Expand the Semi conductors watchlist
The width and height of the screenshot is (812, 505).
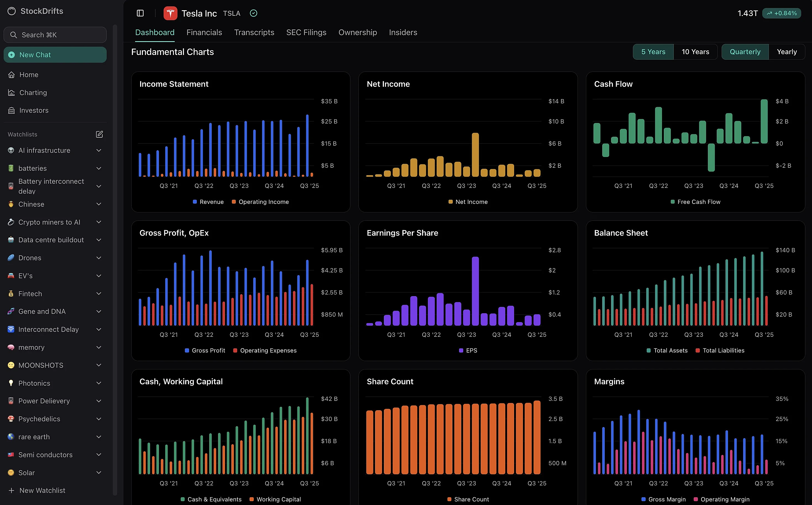coord(99,454)
